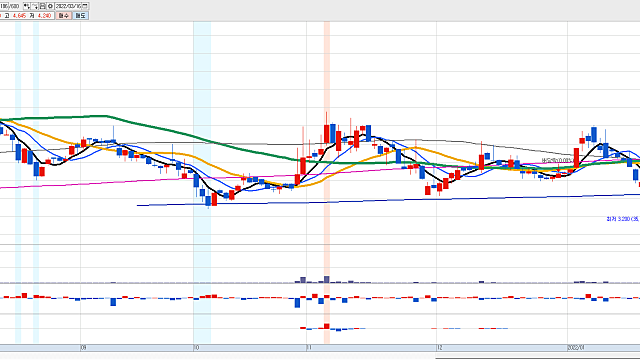This screenshot has width=640, height=360.
Task: Click the lowest price label 최저 annotation
Action: click(x=623, y=219)
